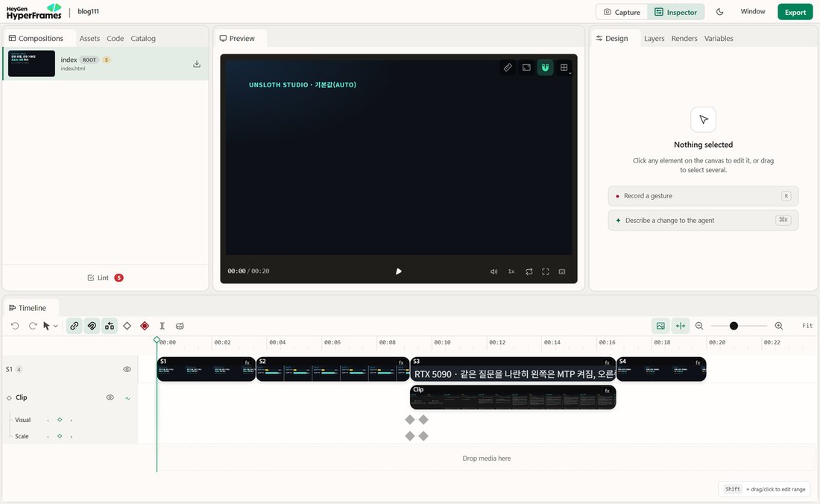The height and width of the screenshot is (504, 820).
Task: Open the grid overlay dropdown in preview
Action: [x=564, y=67]
